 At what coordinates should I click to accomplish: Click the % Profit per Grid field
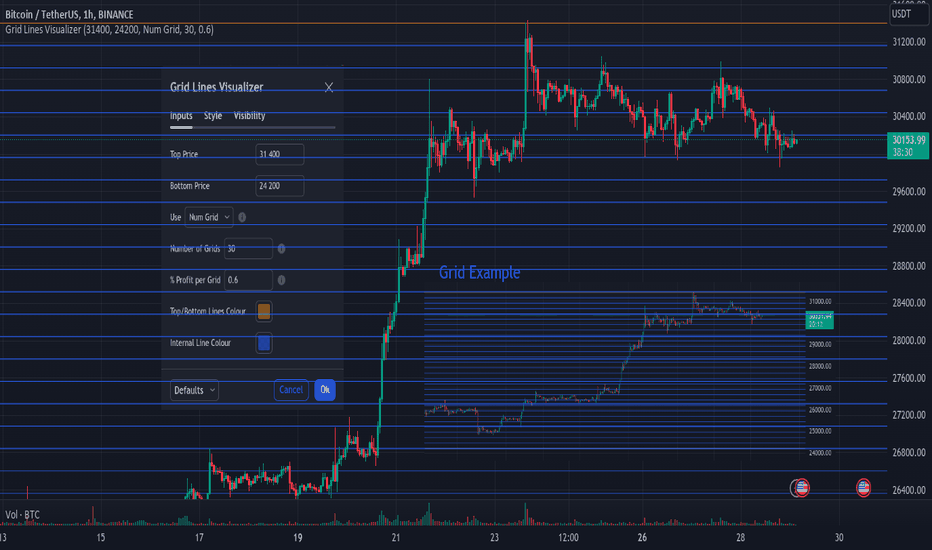(x=248, y=279)
